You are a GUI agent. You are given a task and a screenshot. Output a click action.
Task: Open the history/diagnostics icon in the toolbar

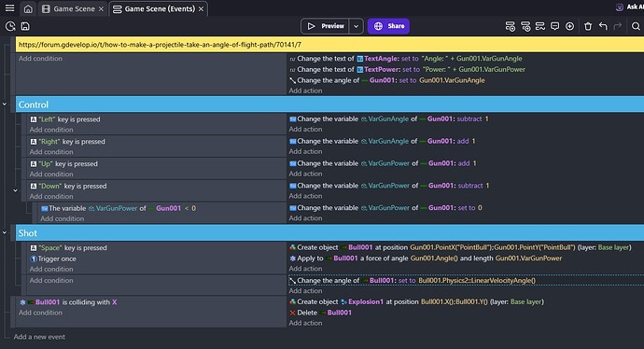pyautogui.click(x=10, y=26)
